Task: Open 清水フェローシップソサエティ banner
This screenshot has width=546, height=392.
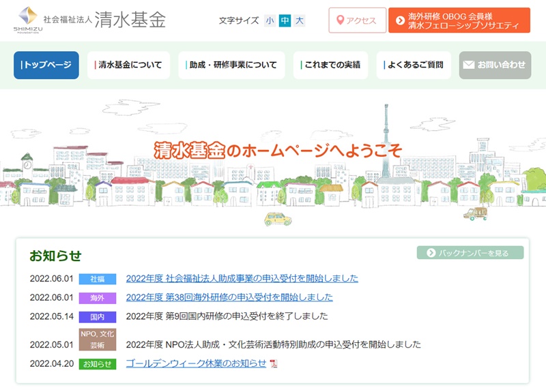Action: (459, 20)
